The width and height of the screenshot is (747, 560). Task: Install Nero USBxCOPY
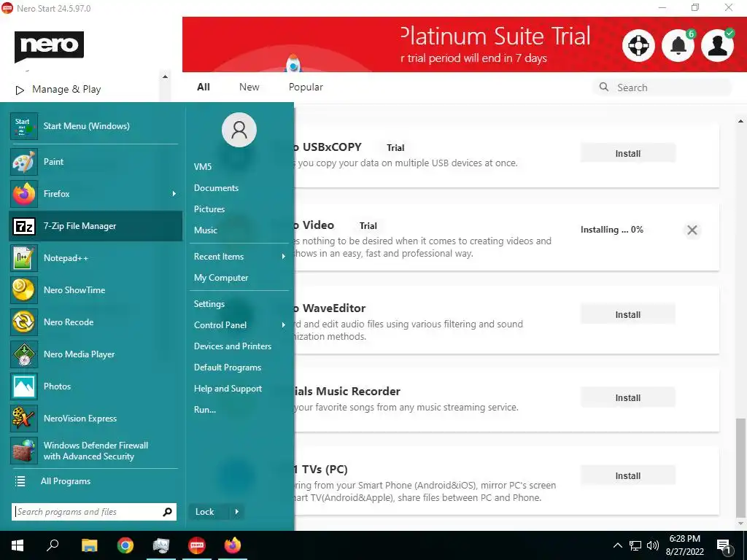tap(627, 153)
